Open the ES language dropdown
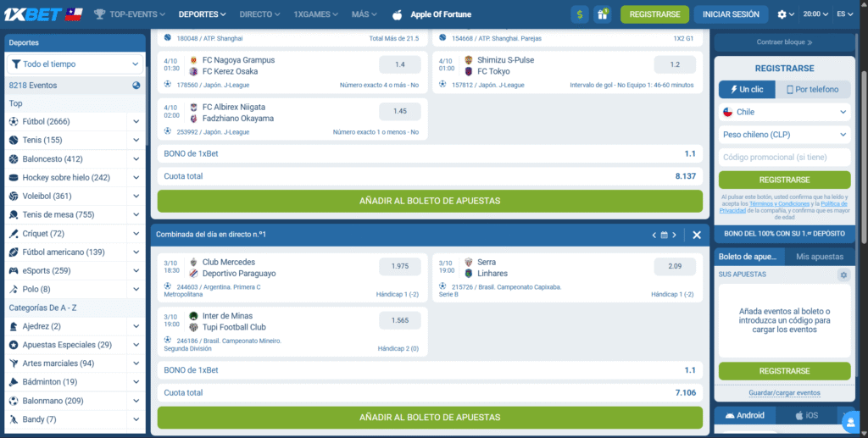The height and width of the screenshot is (438, 868). pyautogui.click(x=845, y=14)
